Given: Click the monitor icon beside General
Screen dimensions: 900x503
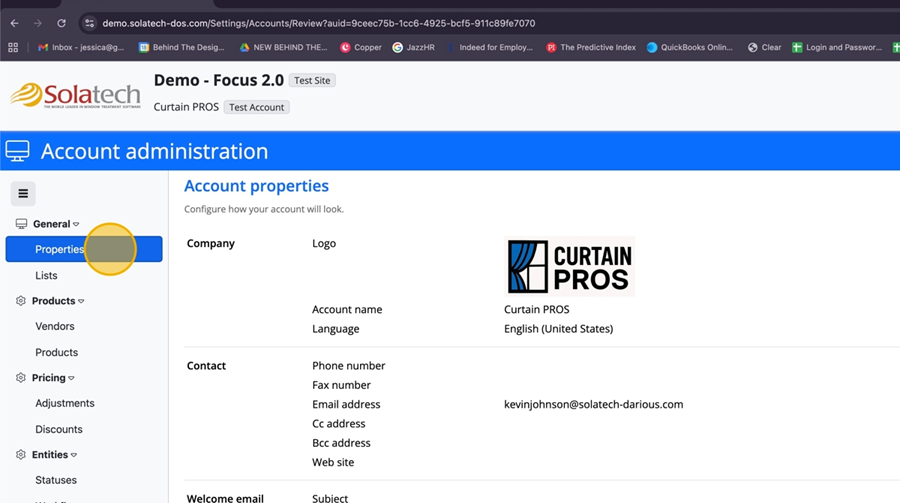Looking at the screenshot, I should [21, 224].
